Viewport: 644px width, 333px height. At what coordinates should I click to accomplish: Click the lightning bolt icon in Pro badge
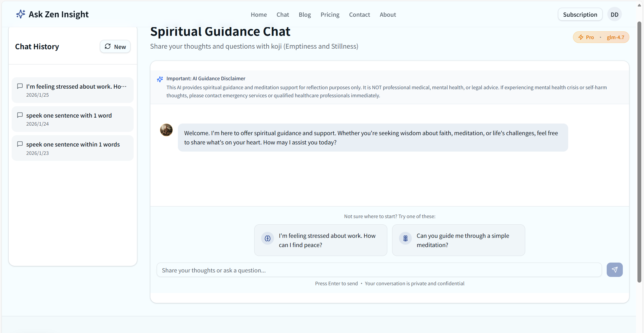581,37
